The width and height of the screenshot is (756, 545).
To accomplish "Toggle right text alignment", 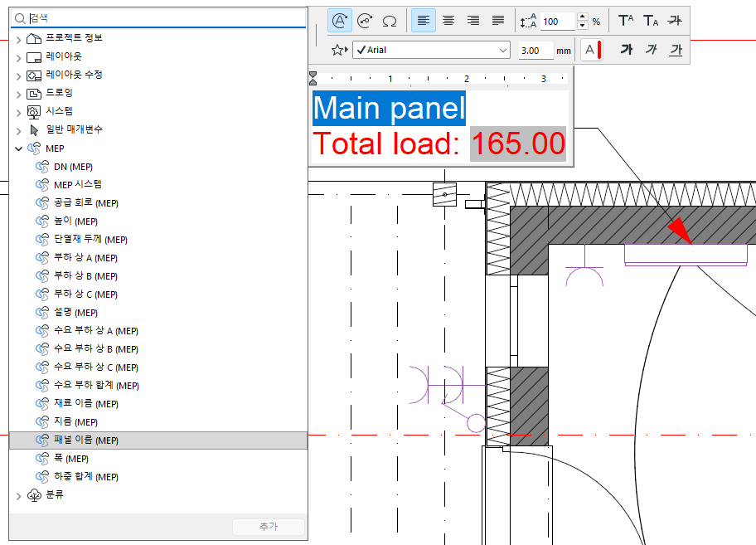I will coord(473,21).
